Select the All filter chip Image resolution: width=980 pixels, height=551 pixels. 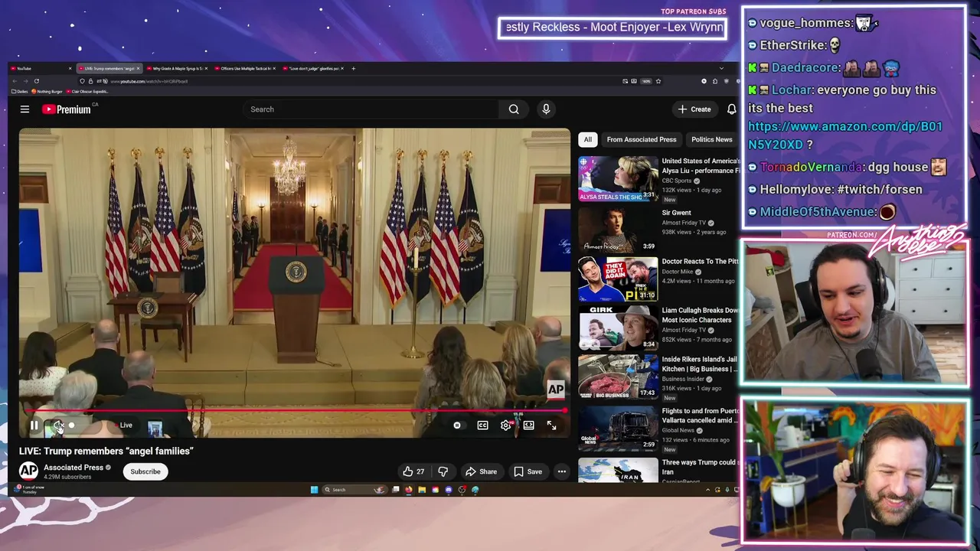click(587, 139)
